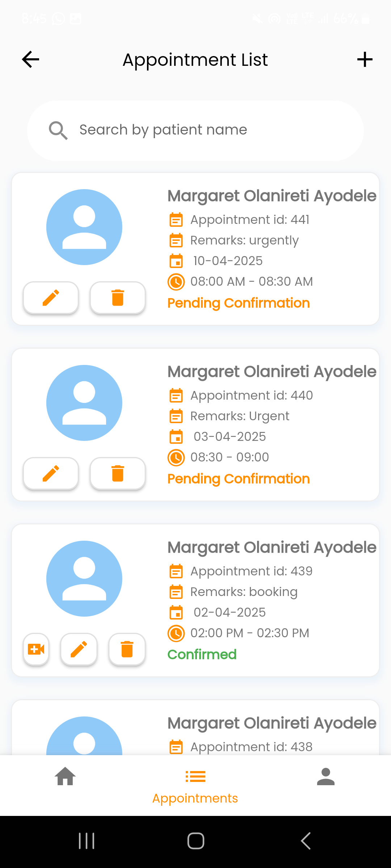Viewport: 391px width, 868px height.
Task: Start video call for appointment 439
Action: [x=36, y=649]
